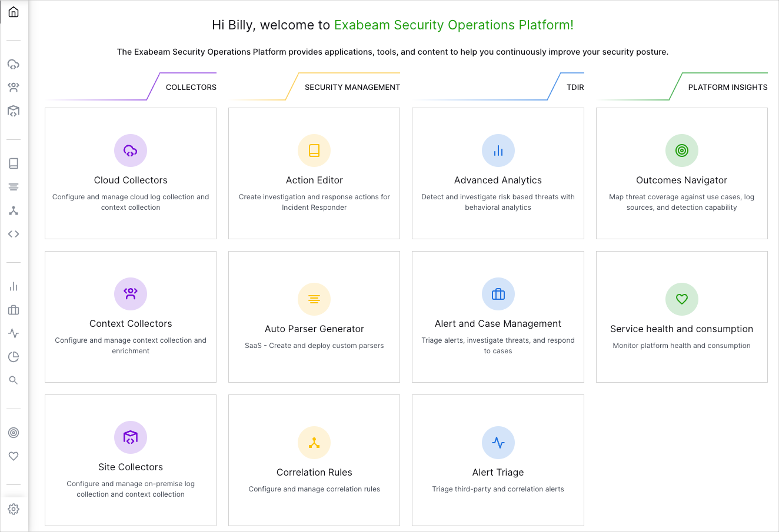Open Context Collectors from the sidebar people icon

[14, 88]
